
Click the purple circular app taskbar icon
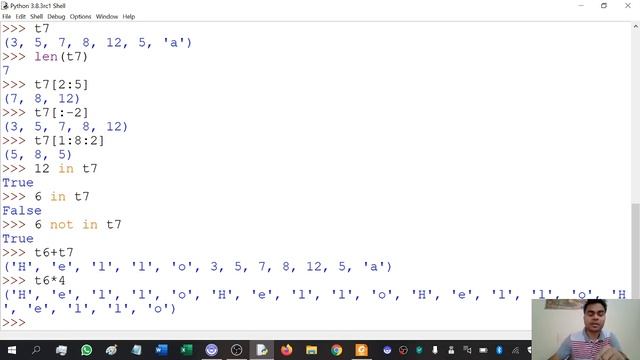point(211,350)
